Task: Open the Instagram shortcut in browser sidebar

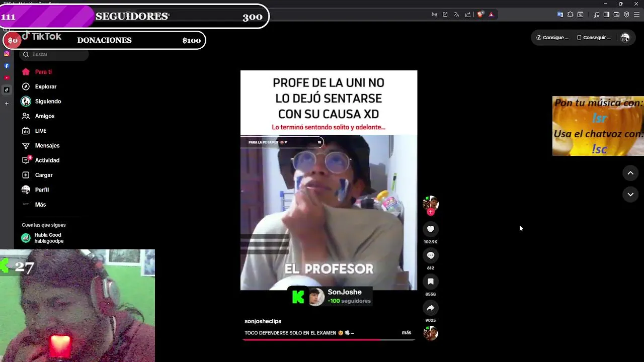Action: pos(7,54)
